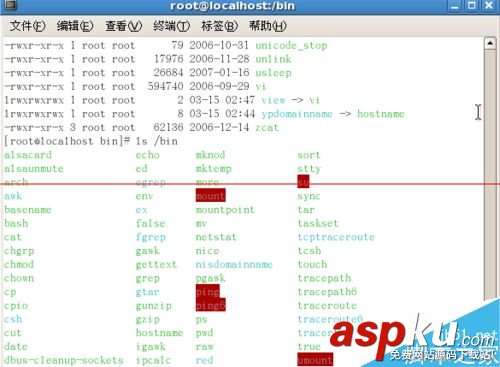Click the highlighted su entry
This screenshot has height=367, width=500.
(x=303, y=182)
